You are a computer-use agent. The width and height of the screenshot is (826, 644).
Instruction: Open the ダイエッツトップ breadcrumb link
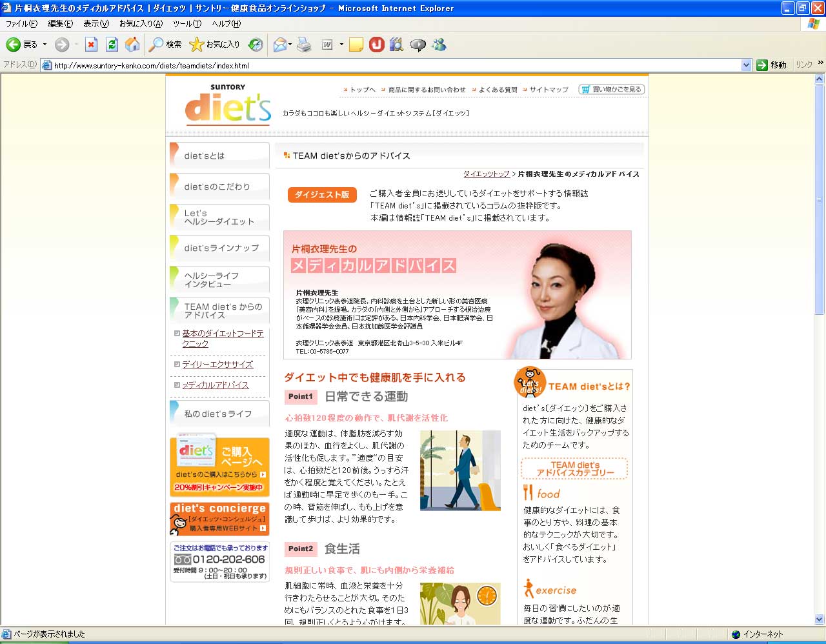(486, 174)
